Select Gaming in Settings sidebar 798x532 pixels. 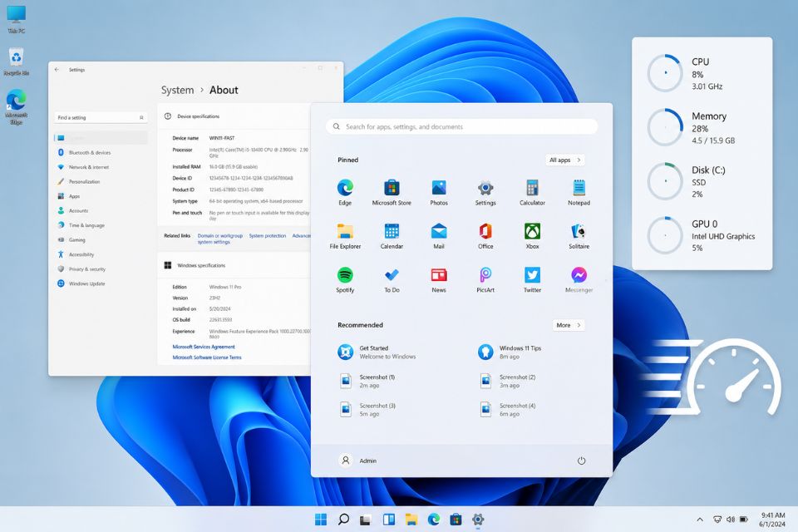coord(101,239)
